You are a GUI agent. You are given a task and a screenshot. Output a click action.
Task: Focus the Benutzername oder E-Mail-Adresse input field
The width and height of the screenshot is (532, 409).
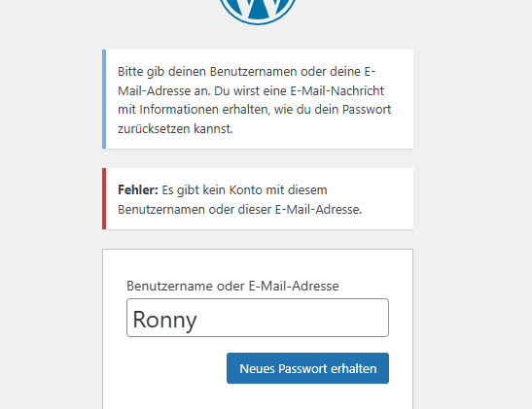[258, 318]
